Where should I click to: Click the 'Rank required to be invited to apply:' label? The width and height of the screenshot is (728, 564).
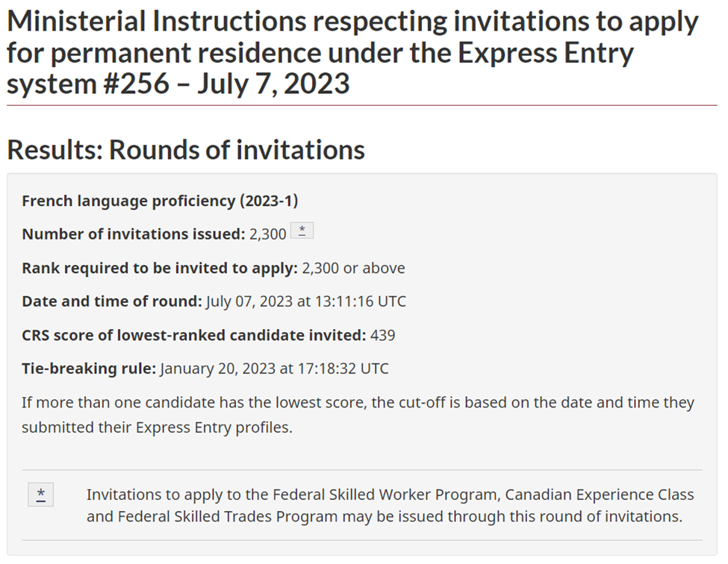[x=160, y=268]
